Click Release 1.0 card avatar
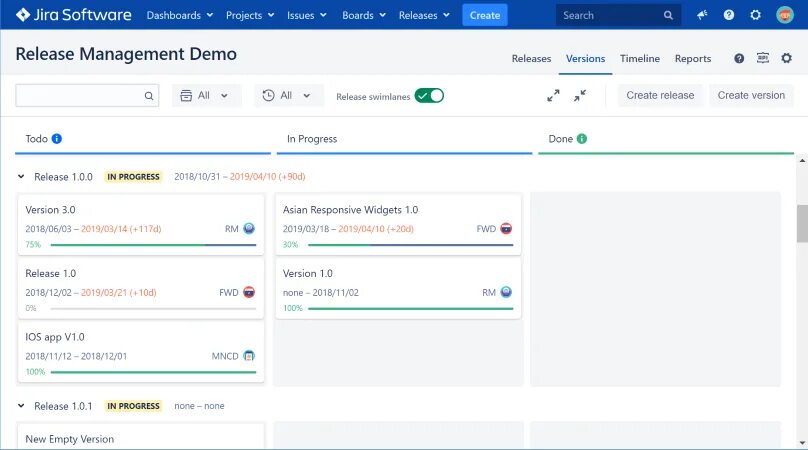Image resolution: width=808 pixels, height=450 pixels. point(249,292)
